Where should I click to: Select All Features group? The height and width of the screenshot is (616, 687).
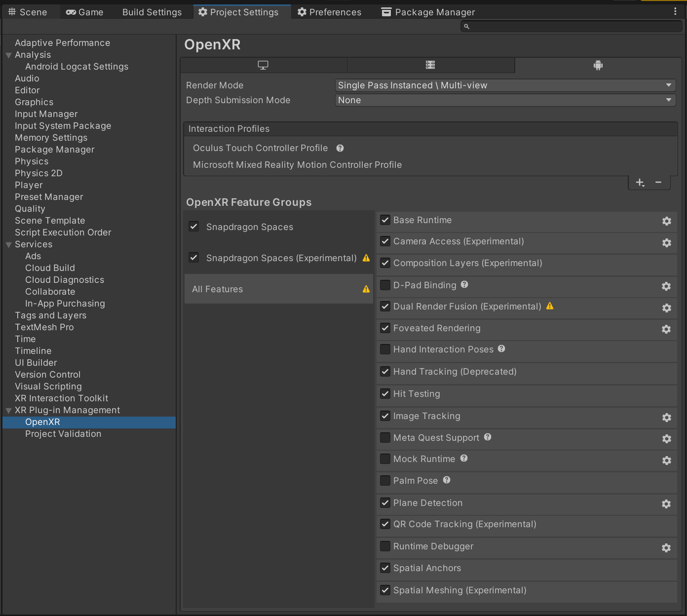point(278,289)
